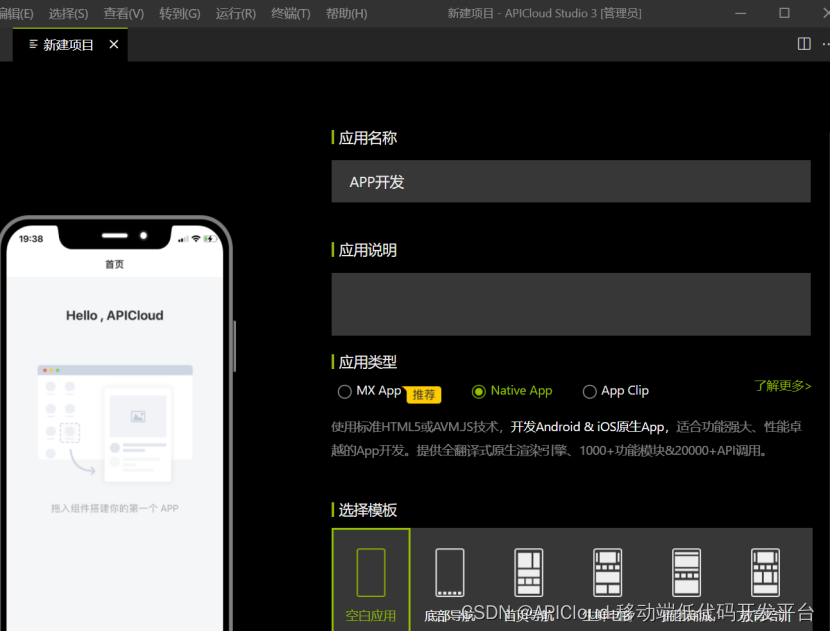Open the 查看(V) menu
Screen dimensions: 830x632
(123, 13)
